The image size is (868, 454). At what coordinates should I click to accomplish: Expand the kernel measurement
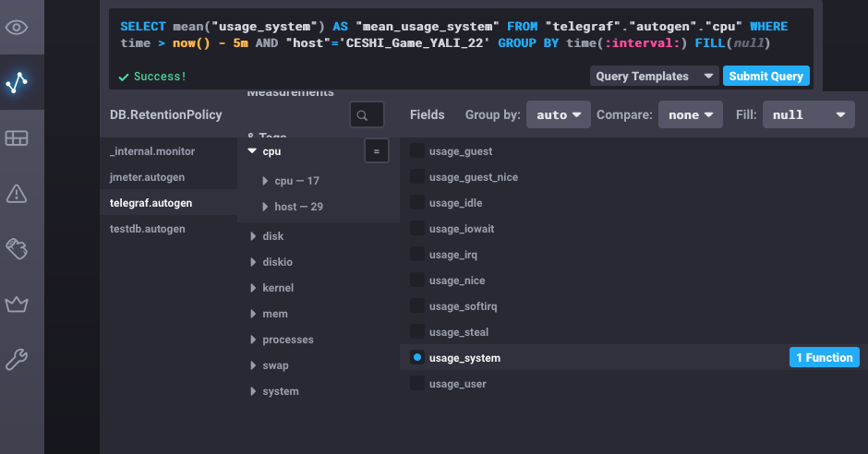tap(253, 288)
